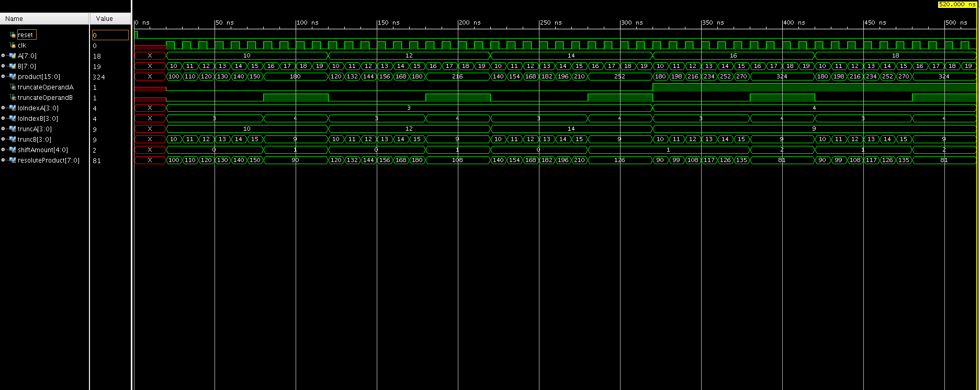
Task: Click the 350 ns ruler mark
Action: coord(713,22)
